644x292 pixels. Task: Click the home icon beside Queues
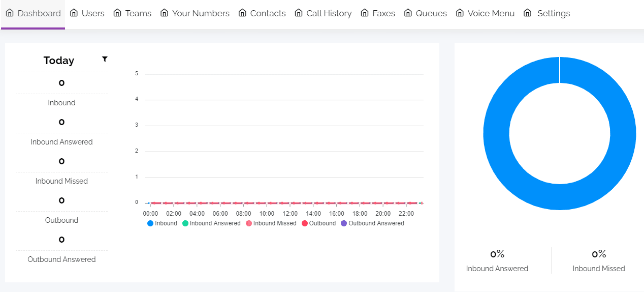(408, 13)
